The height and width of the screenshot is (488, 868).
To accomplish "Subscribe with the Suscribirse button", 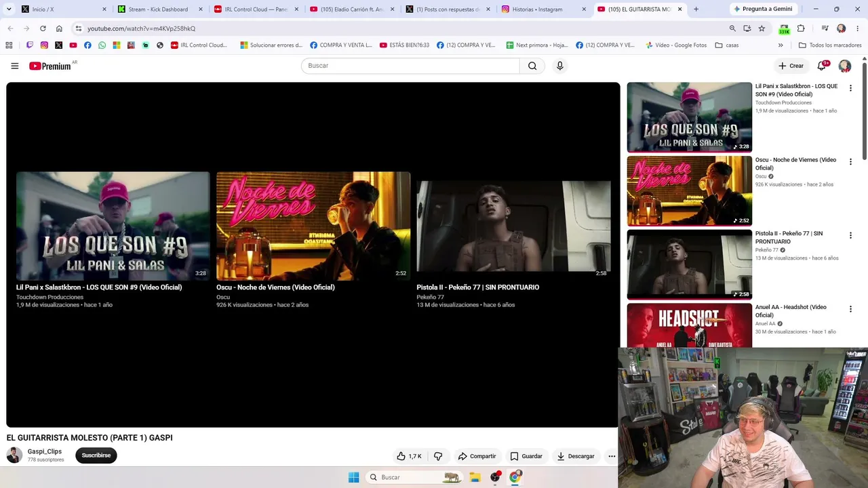I will pyautogui.click(x=96, y=455).
